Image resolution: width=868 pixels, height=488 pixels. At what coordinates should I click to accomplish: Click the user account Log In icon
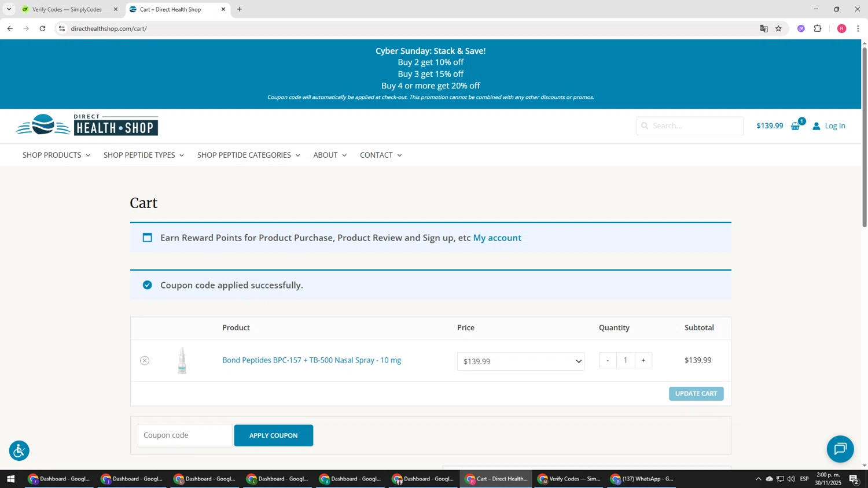(x=816, y=126)
